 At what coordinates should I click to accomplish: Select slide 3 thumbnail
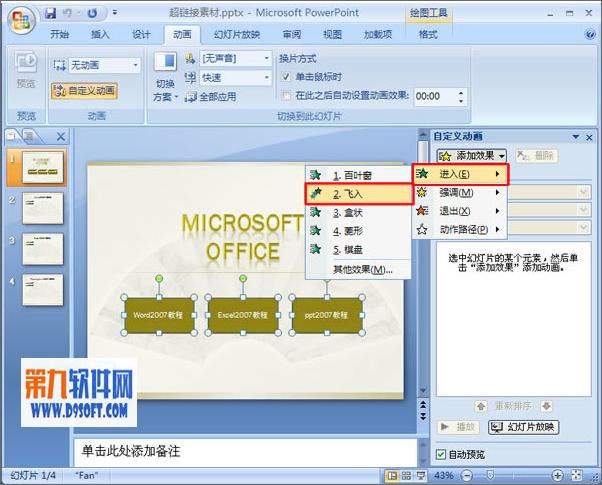(x=43, y=249)
